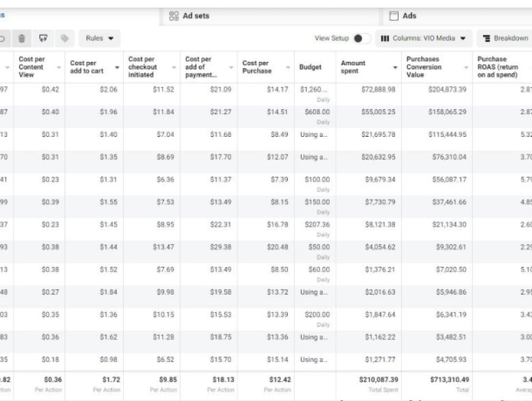The width and height of the screenshot is (532, 401).
Task: Open Amount spent column arrow
Action: (x=395, y=67)
